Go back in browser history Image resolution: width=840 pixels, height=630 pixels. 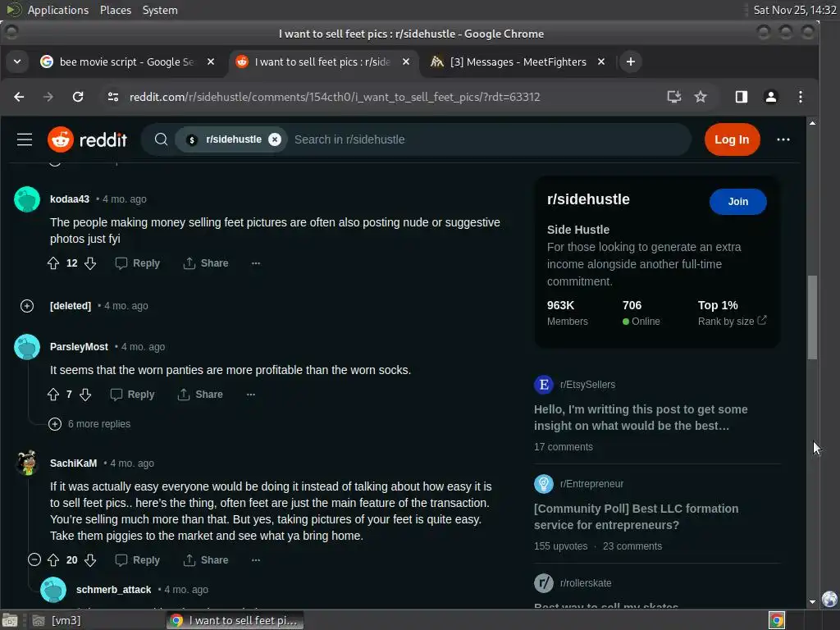(x=19, y=97)
